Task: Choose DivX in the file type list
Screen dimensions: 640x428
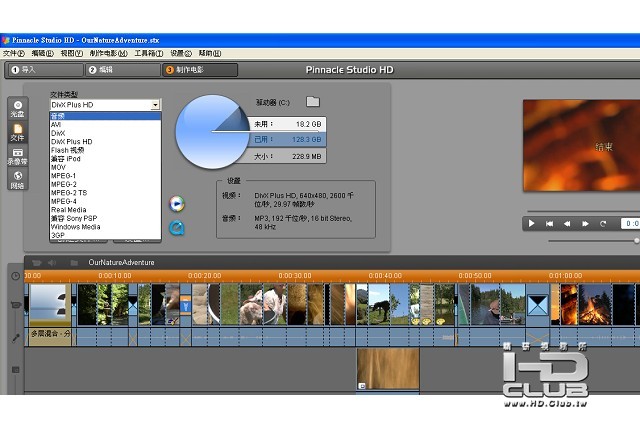Action: point(105,133)
